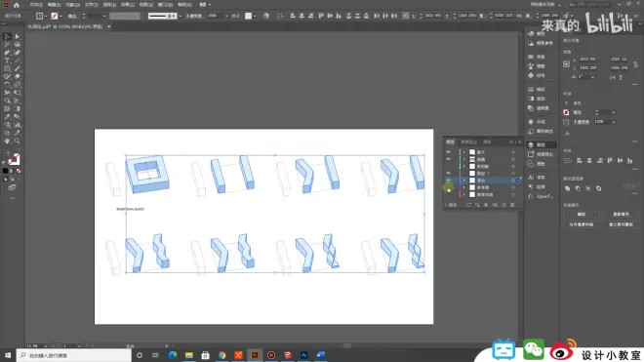Viewport: 644px width, 362px height.
Task: Select the Rotate tool
Action: [x=7, y=85]
